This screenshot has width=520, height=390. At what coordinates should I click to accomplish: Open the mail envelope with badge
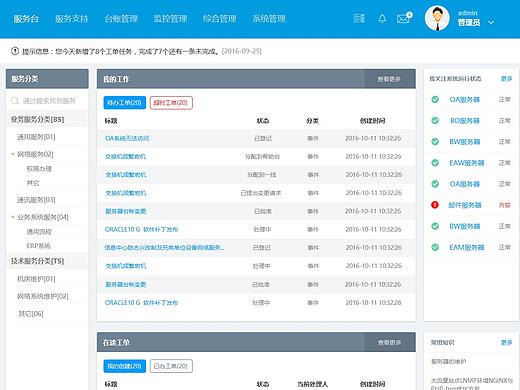[x=404, y=18]
